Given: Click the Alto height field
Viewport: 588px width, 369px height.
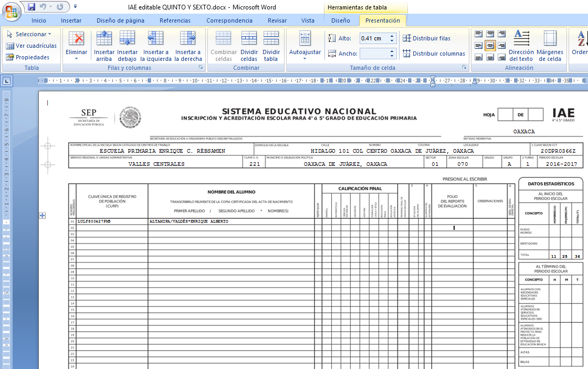Looking at the screenshot, I should [x=373, y=38].
